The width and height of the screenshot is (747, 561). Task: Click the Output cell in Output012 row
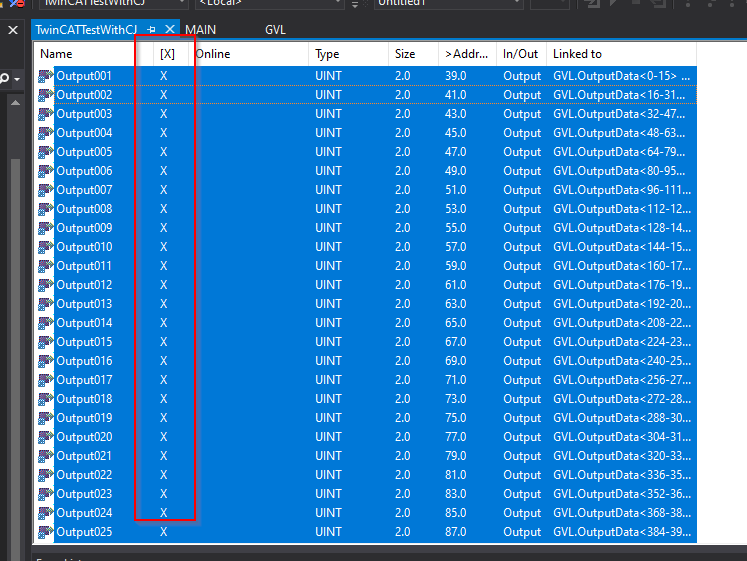coord(522,285)
